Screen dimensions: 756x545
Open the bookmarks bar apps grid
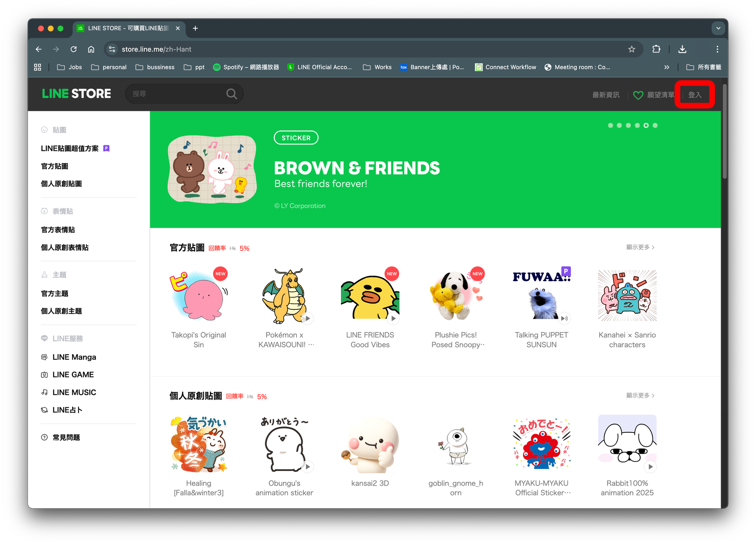click(x=38, y=67)
